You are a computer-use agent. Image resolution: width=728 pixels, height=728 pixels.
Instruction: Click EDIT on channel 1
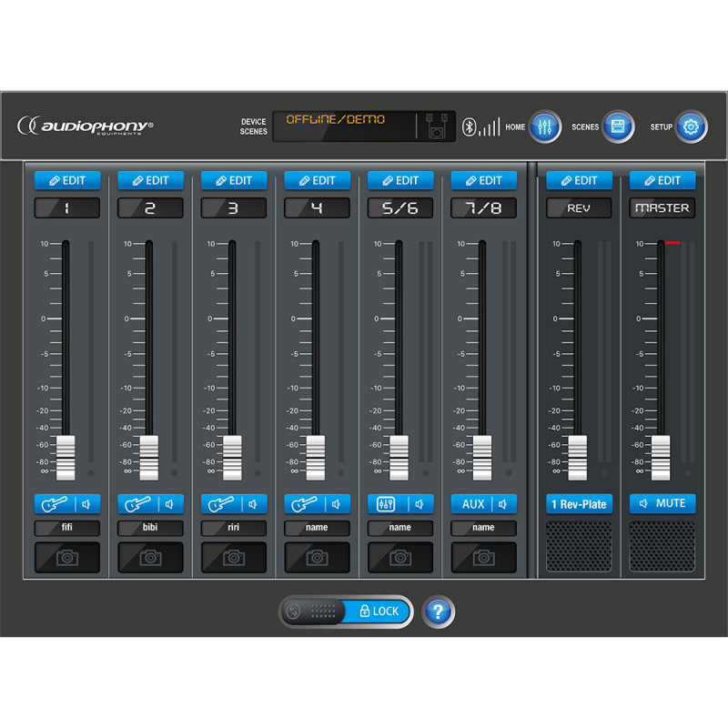pos(67,180)
